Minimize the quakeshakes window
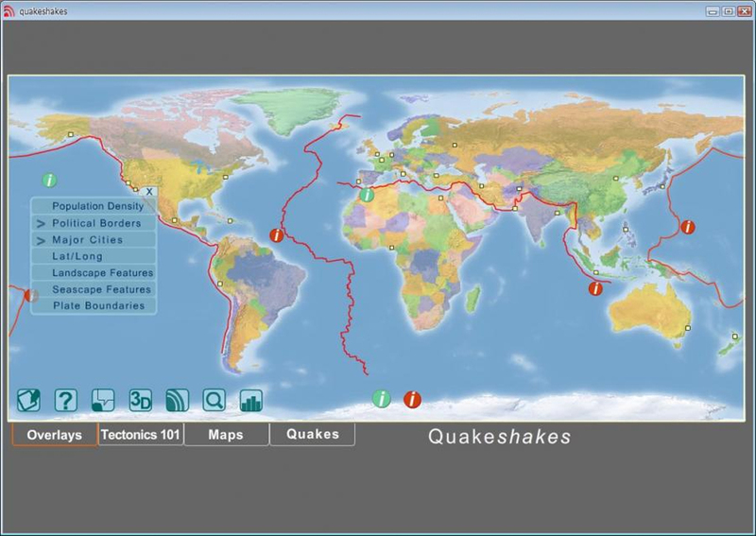Screen dimensions: 756x536 tap(713, 11)
